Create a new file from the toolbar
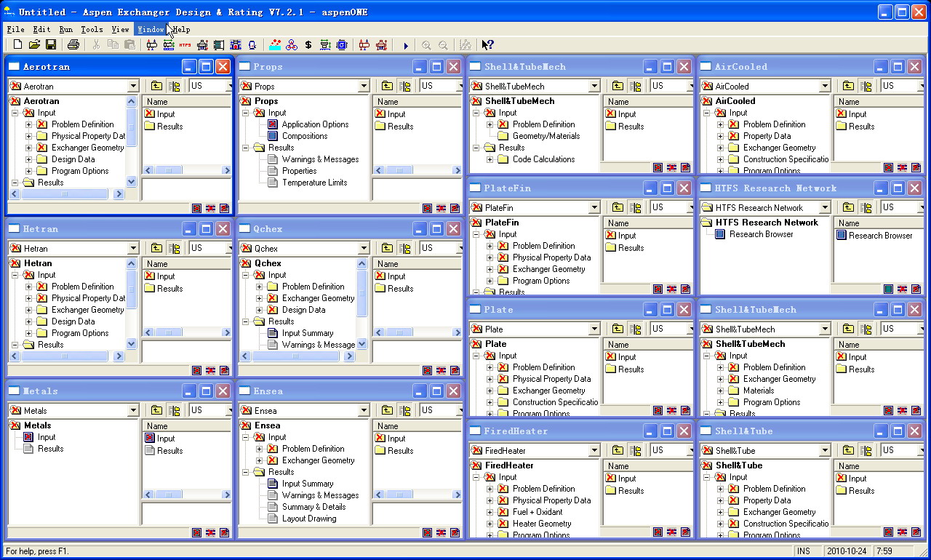931x560 pixels. coord(17,45)
